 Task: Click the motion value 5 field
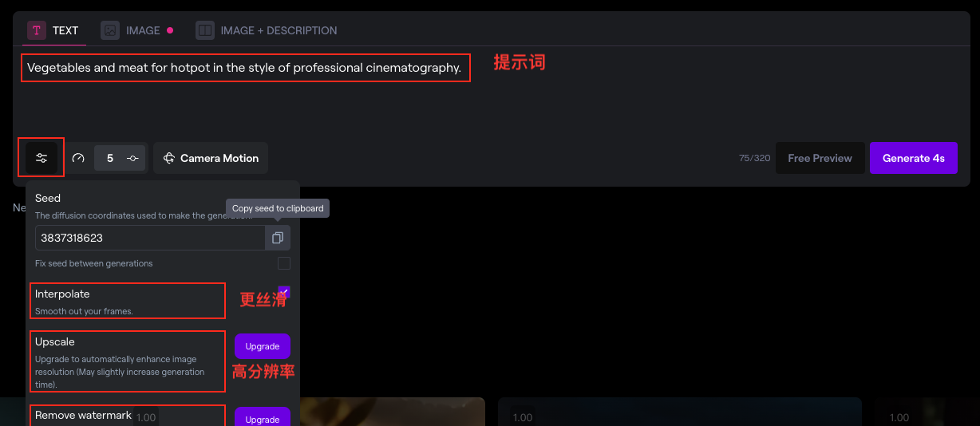pos(109,158)
